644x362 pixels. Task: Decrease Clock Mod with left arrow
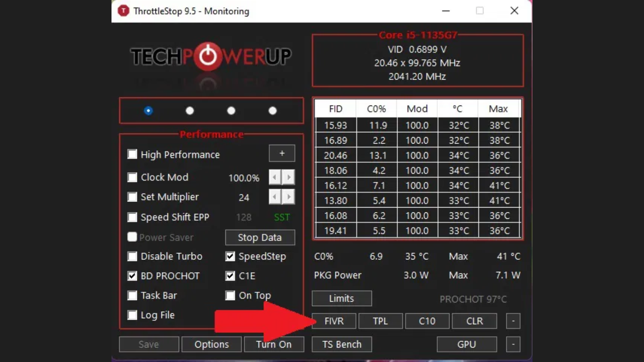pyautogui.click(x=275, y=177)
